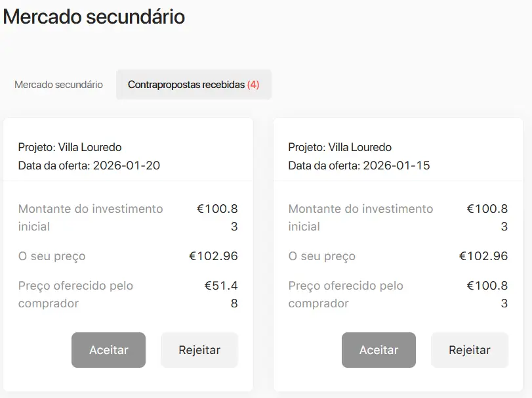The image size is (532, 398).
Task: Reject the counteroffer dated 2026-01-20
Action: click(x=199, y=350)
